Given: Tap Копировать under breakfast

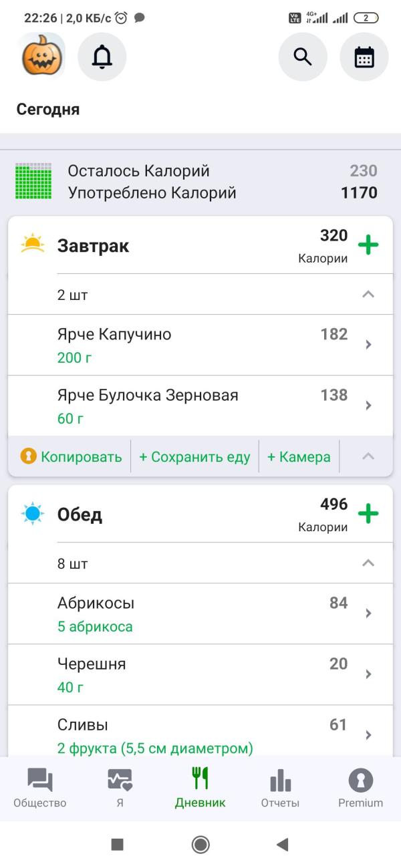Looking at the screenshot, I should 72,456.
